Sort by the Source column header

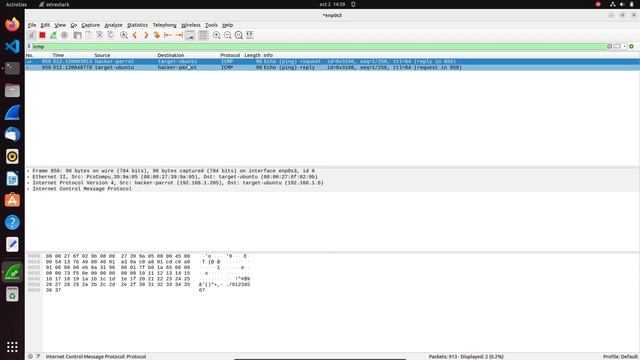[x=102, y=55]
